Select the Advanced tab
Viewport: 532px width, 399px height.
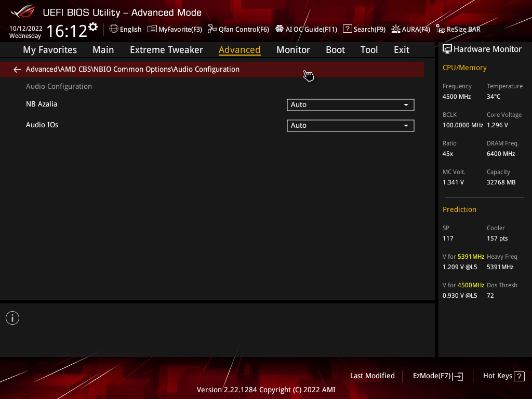coord(240,50)
